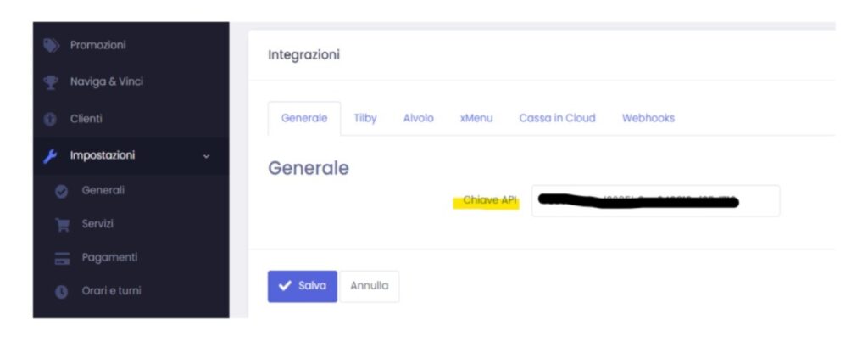Go to the xMenu tab
The height and width of the screenshot is (342, 868).
[x=476, y=118]
